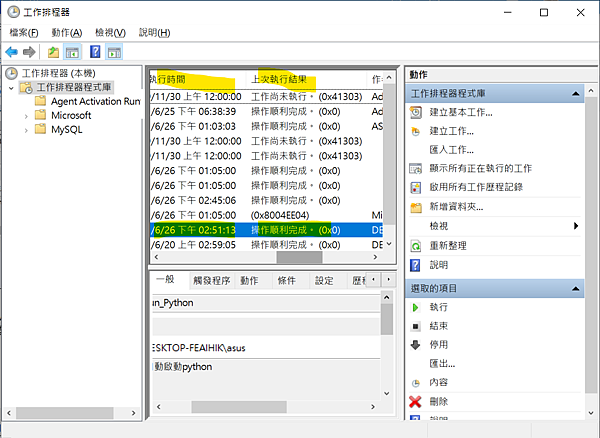Select the highlighted row 6/26 下午 02:51:13

pos(267,230)
